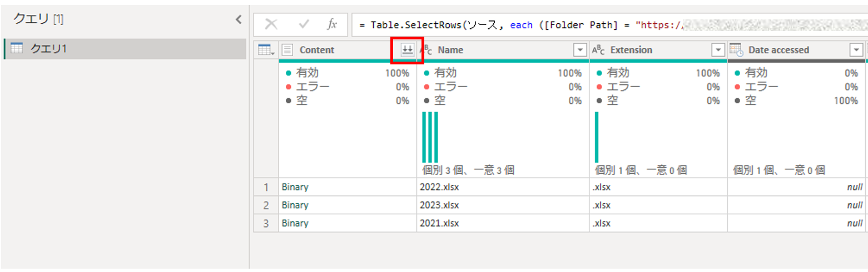The image size is (868, 272).
Task: Open the table menu icon at grid corner
Action: click(x=266, y=50)
